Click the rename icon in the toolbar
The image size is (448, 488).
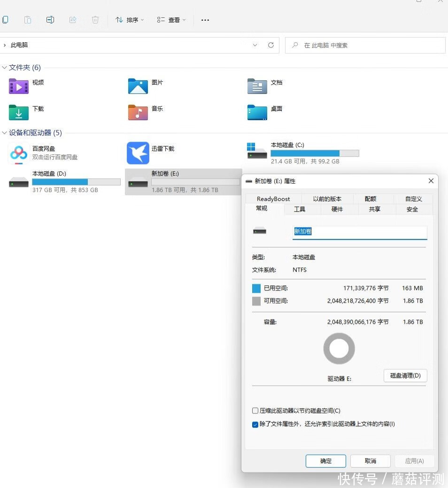50,20
